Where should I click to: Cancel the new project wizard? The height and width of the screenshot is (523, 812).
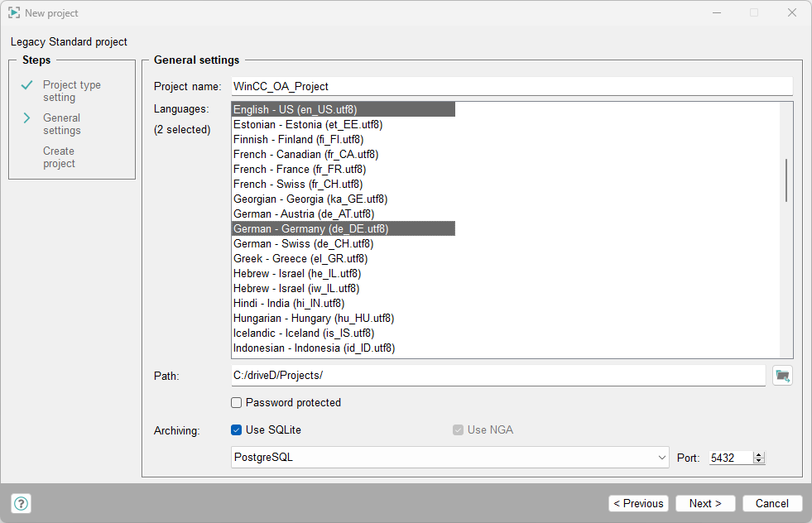pyautogui.click(x=771, y=503)
